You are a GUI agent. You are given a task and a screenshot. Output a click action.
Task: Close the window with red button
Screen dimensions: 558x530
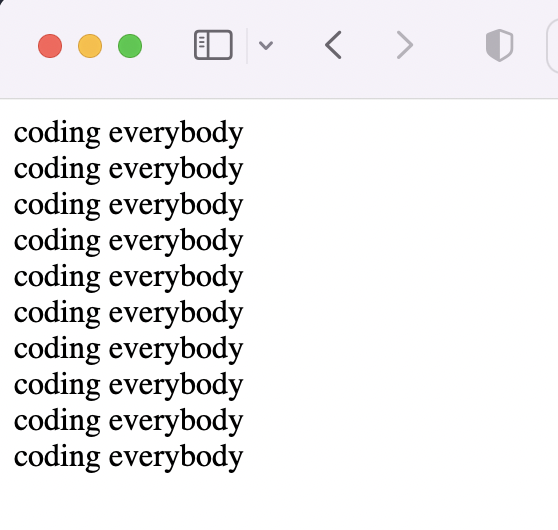click(x=50, y=46)
